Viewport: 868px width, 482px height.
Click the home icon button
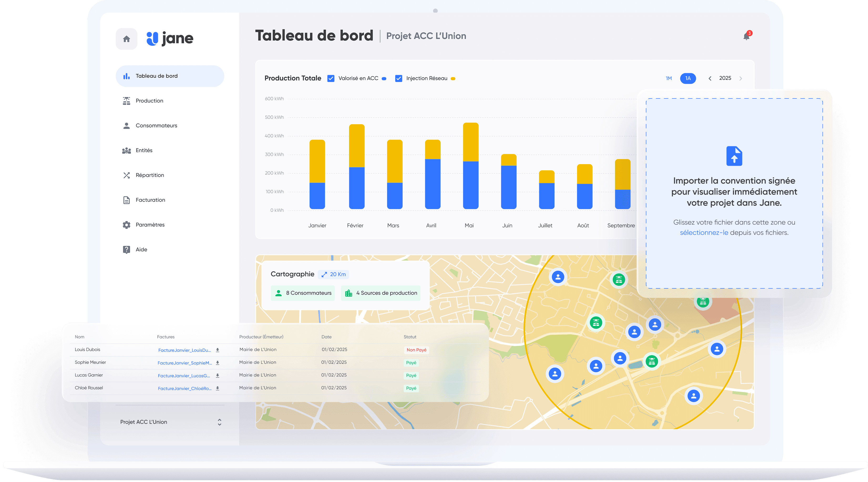[126, 39]
